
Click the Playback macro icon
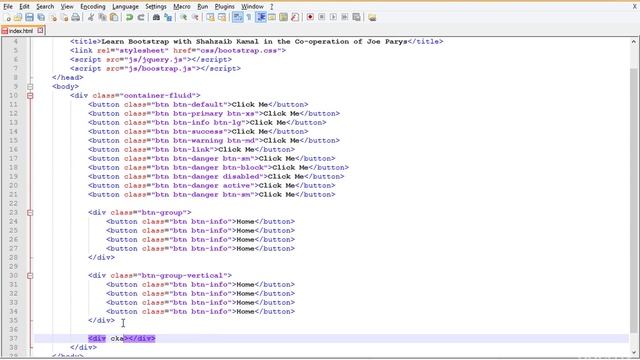[x=333, y=17]
